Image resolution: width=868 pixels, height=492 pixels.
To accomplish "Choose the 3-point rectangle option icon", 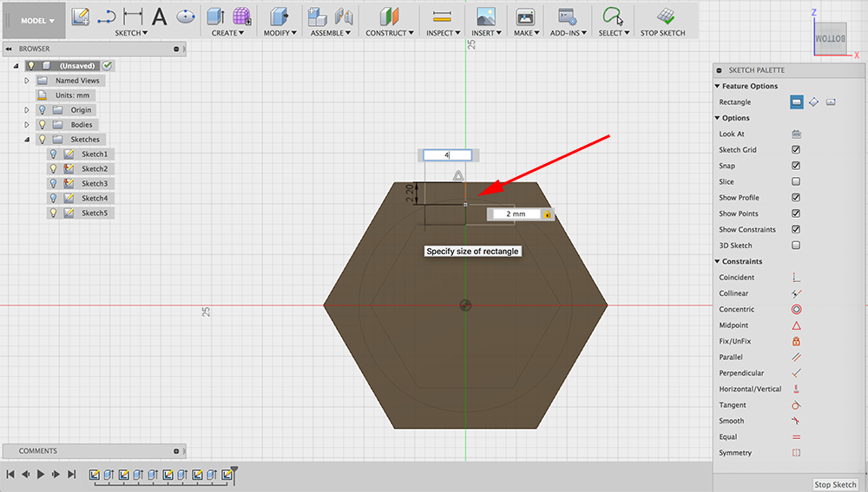I will click(814, 102).
